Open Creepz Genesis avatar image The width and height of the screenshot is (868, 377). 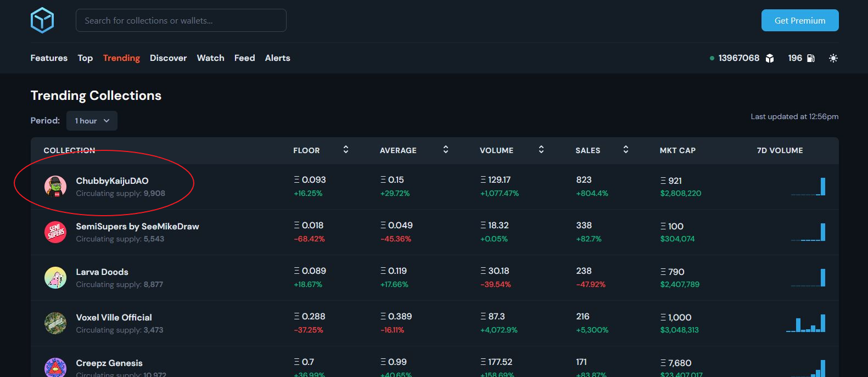(x=55, y=368)
